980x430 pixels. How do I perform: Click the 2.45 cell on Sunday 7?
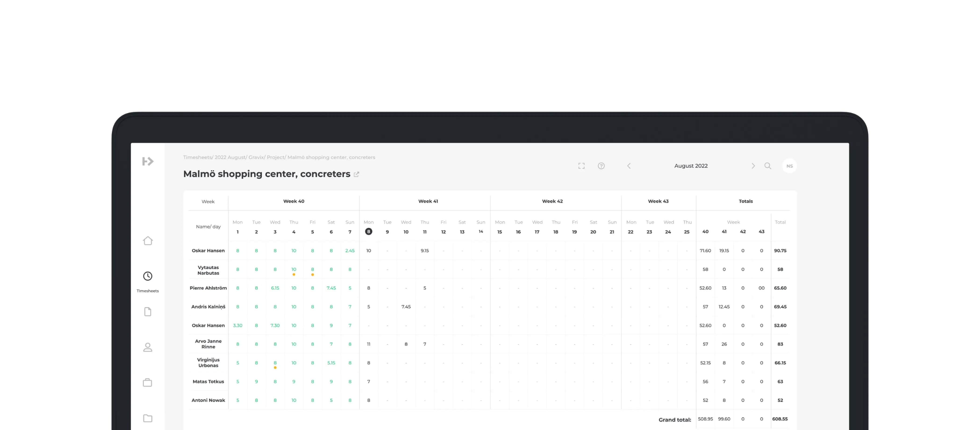coord(350,250)
